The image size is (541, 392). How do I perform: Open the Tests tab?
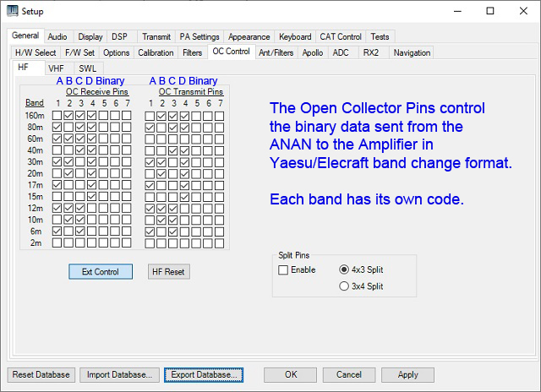380,36
